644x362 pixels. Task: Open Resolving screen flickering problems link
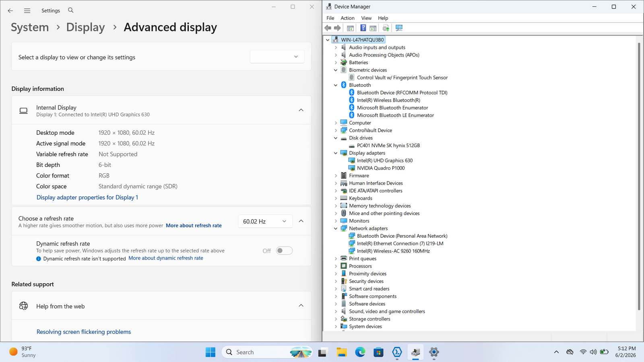coord(84,332)
